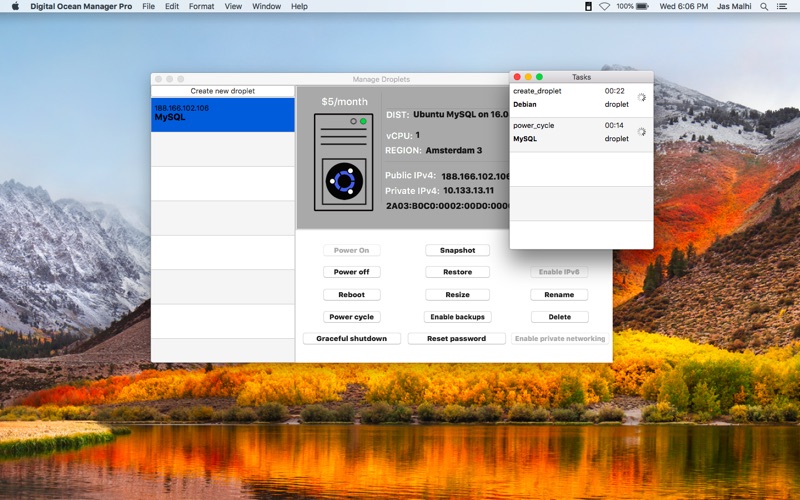Minimize the Tasks window
800x500 pixels.
click(528, 77)
